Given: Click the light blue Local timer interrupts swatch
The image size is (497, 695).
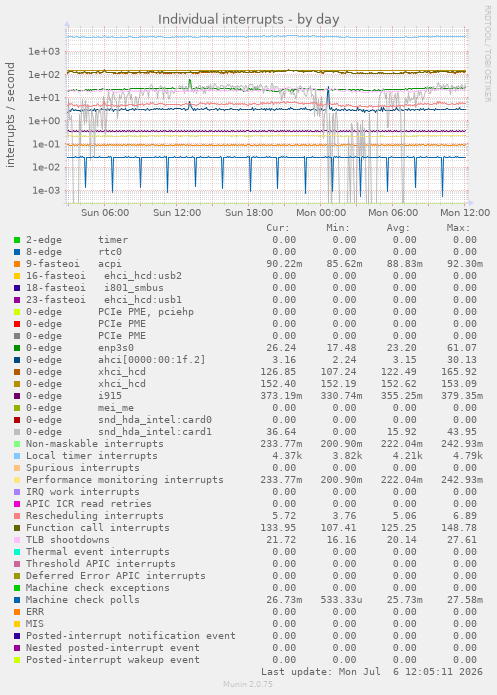Looking at the screenshot, I should pyautogui.click(x=17, y=456).
